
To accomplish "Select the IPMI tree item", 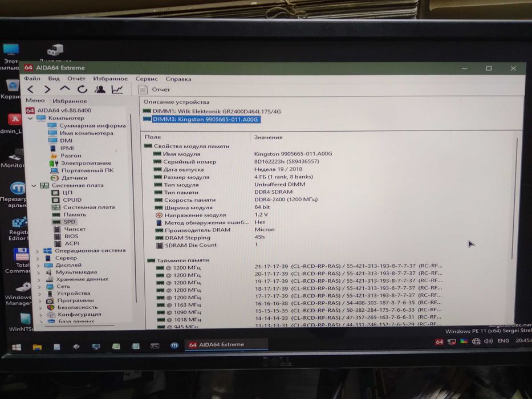I will pos(62,148).
